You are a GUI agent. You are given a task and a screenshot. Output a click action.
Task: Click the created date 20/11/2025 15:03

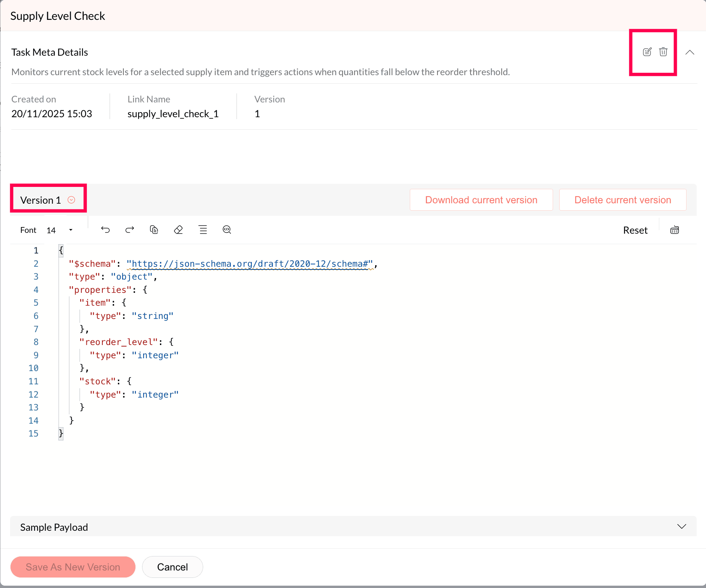coord(52,114)
